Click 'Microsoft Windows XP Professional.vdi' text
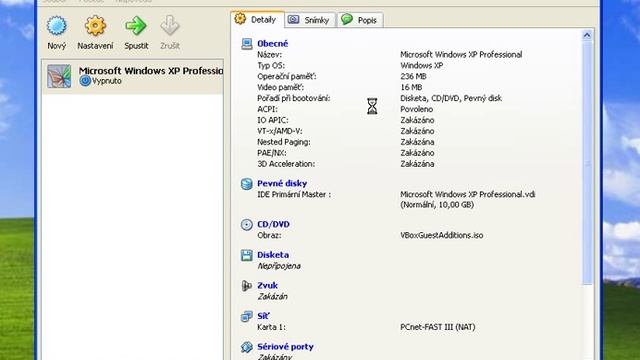Viewport: 640px width, 360px height. pyautogui.click(x=467, y=195)
